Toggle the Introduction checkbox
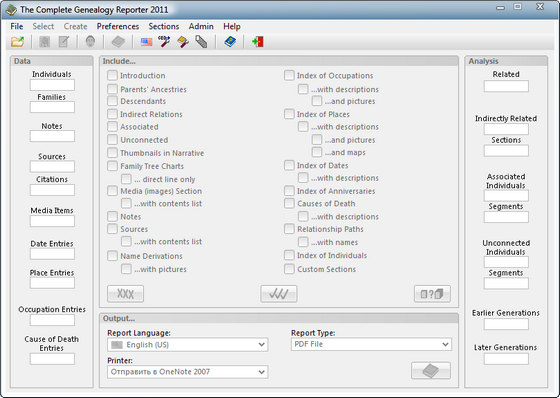The height and width of the screenshot is (398, 560). (112, 75)
